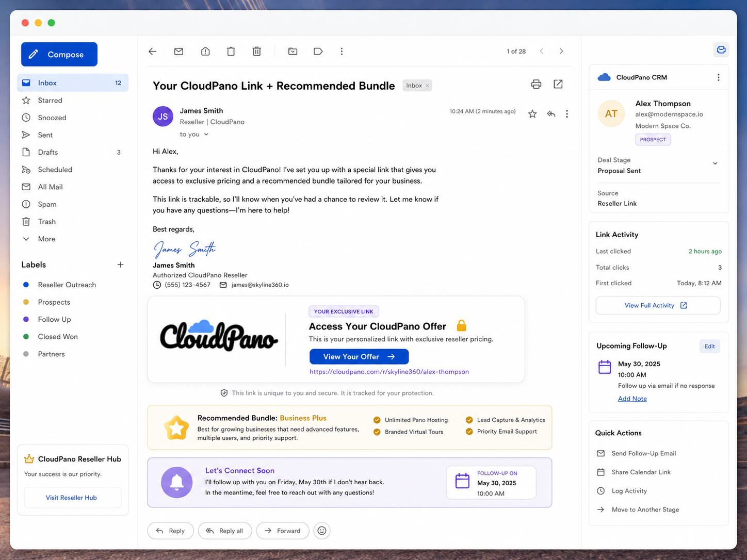Click the Business Plus bundle name
The height and width of the screenshot is (560, 747).
pos(303,418)
